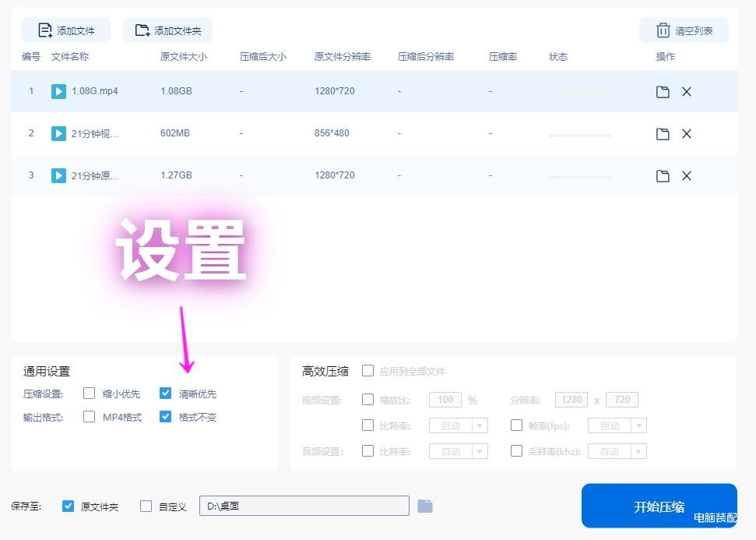
Task: Click the 856*480 resolution cell
Action: 332,133
